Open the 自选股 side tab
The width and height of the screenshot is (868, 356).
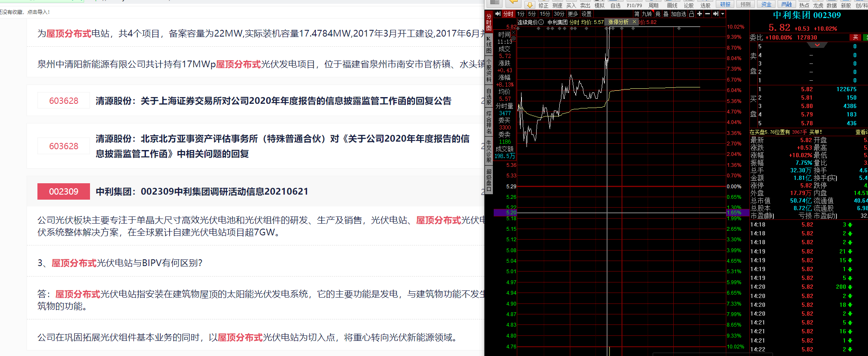pyautogui.click(x=489, y=97)
